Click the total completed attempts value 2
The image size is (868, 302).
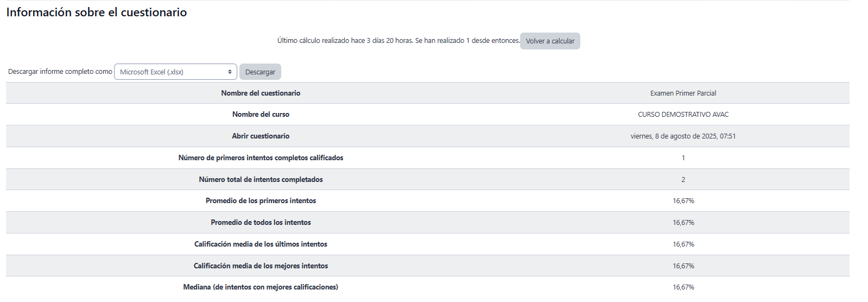pos(683,180)
